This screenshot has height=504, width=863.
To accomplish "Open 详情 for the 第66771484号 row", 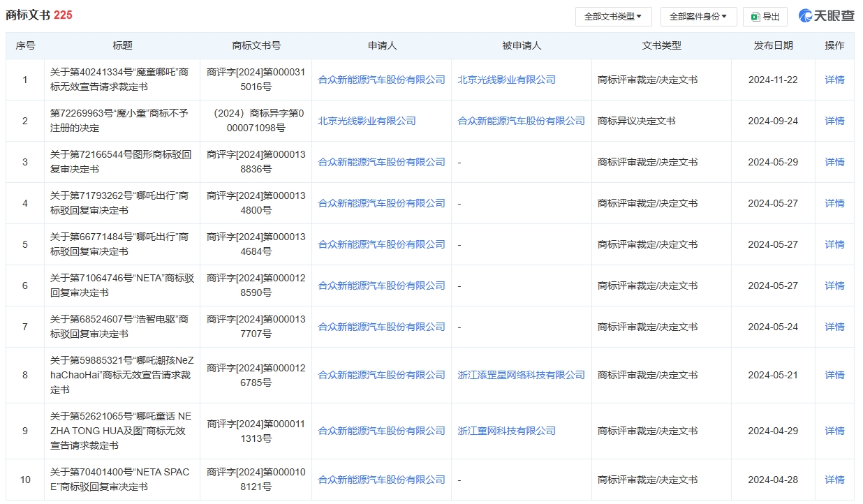I will [x=834, y=244].
